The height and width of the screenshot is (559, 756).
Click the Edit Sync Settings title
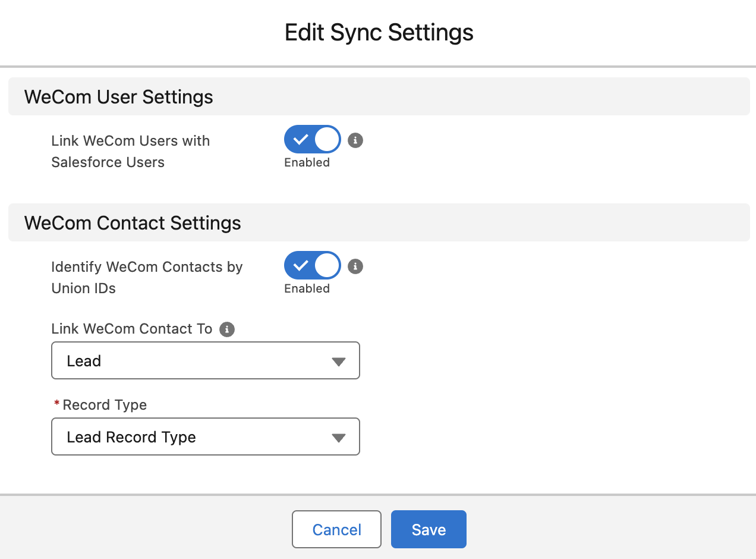pyautogui.click(x=379, y=32)
